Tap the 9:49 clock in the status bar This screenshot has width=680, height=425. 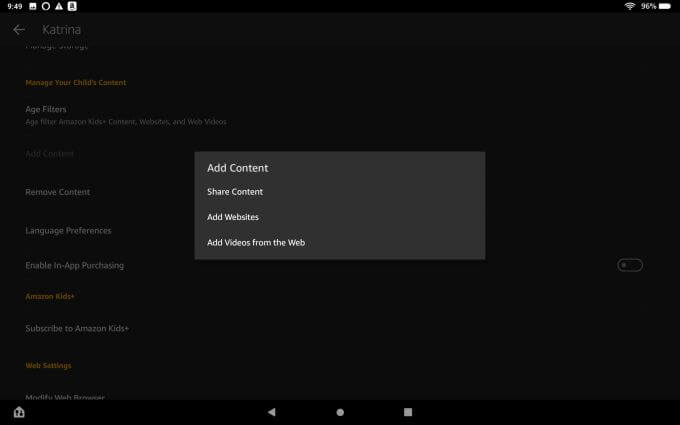pyautogui.click(x=15, y=6)
